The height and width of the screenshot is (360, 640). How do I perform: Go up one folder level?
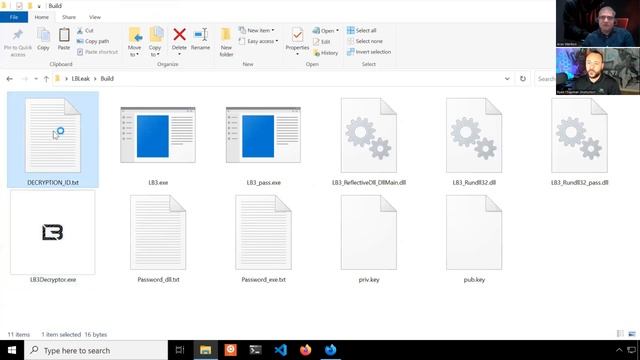pyautogui.click(x=46, y=79)
